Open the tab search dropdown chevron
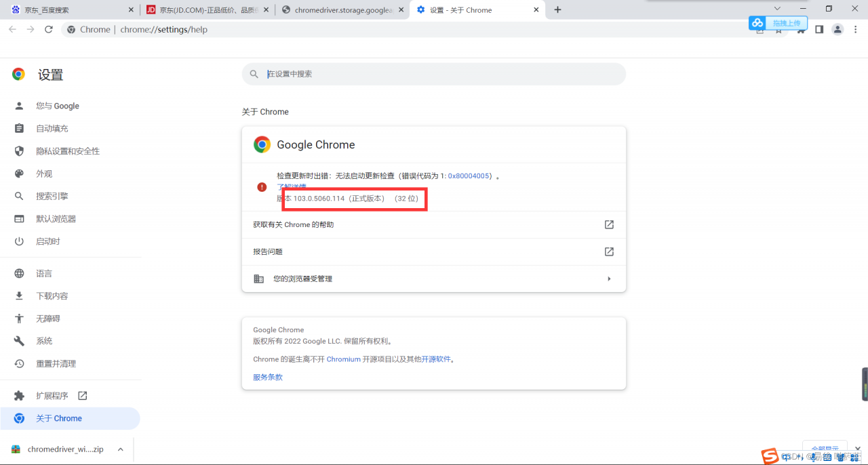This screenshot has height=465, width=868. pyautogui.click(x=777, y=9)
